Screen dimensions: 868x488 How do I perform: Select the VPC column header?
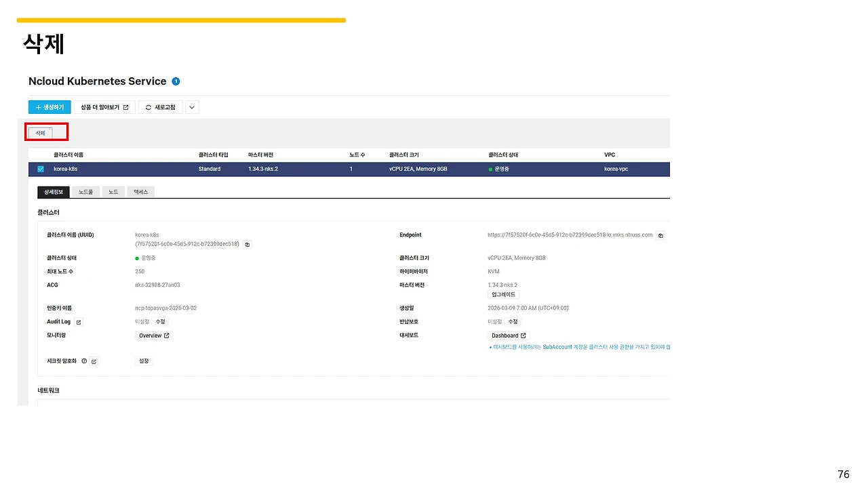tap(610, 155)
